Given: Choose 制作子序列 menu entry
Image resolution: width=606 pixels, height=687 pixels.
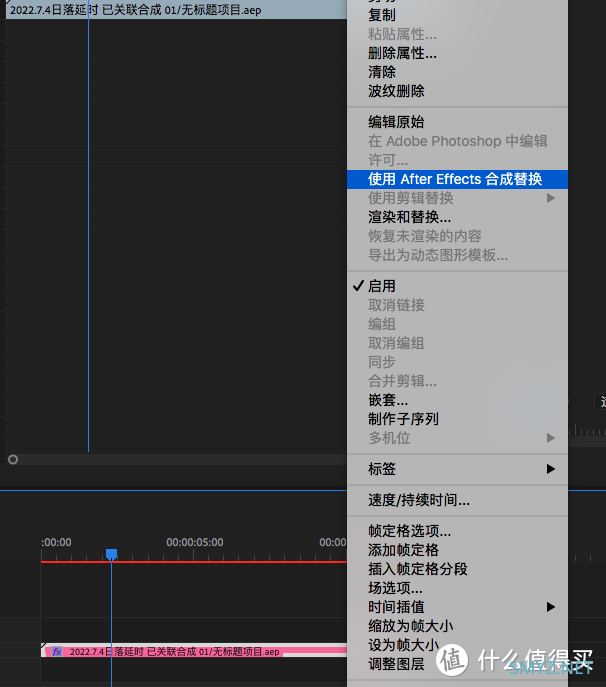Looking at the screenshot, I should pyautogui.click(x=457, y=419).
